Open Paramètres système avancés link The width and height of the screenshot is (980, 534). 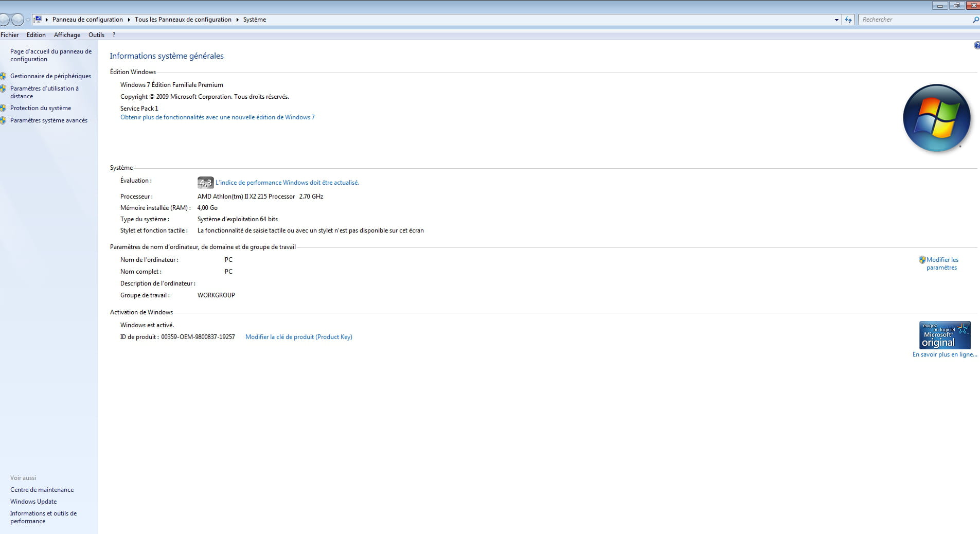click(x=49, y=120)
